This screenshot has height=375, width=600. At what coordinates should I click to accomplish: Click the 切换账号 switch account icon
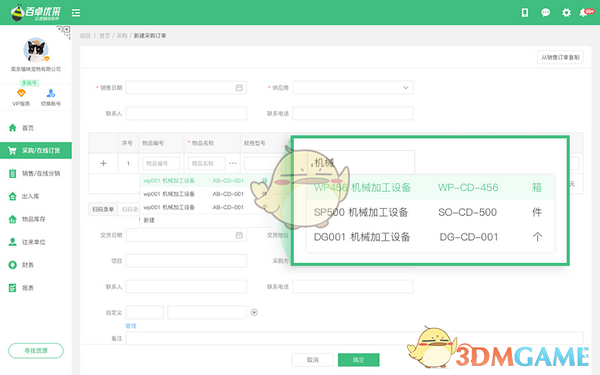[x=51, y=93]
